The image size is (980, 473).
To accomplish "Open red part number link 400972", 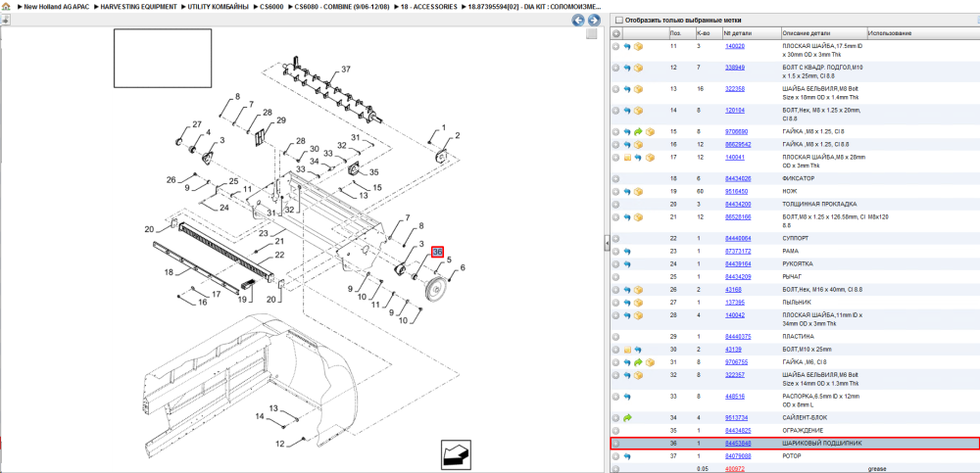I will pos(734,469).
